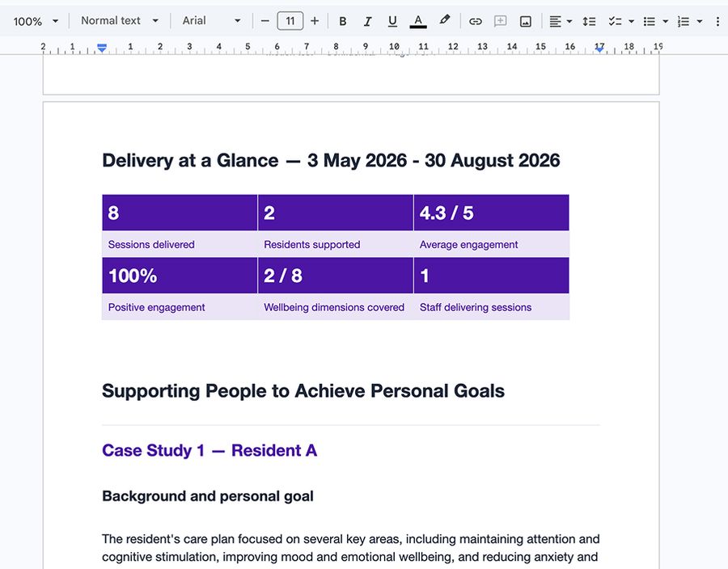The width and height of the screenshot is (728, 569).
Task: Insert a numbered list
Action: (x=683, y=21)
